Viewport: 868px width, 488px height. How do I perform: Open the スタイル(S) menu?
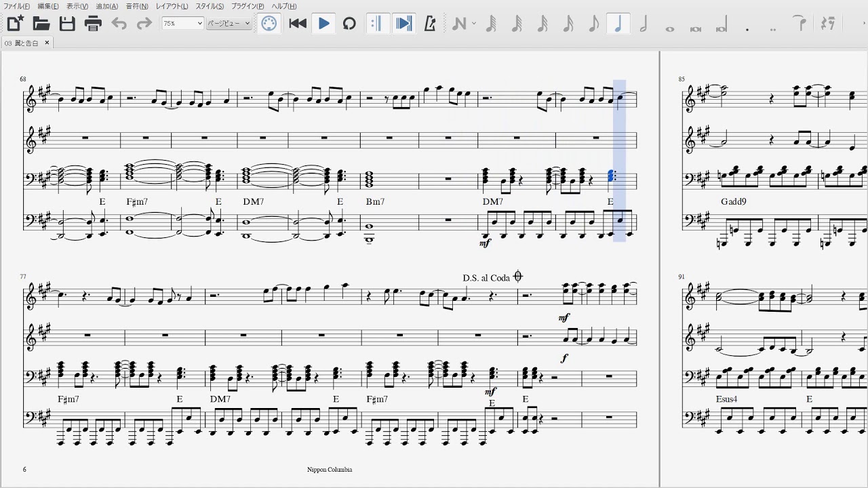tap(210, 6)
